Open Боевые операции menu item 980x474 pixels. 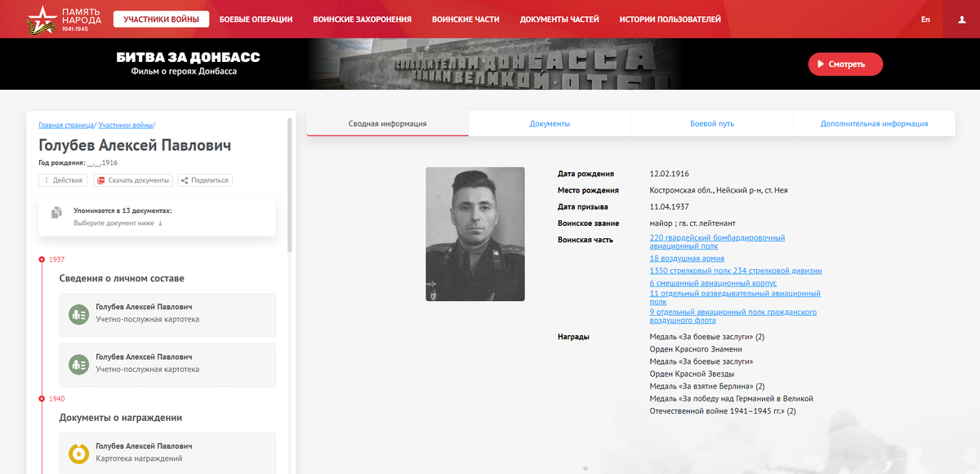[x=256, y=20]
